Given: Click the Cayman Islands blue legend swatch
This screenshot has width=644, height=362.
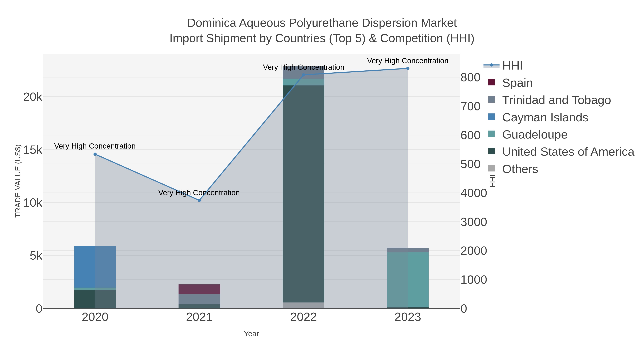Looking at the screenshot, I should (492, 117).
